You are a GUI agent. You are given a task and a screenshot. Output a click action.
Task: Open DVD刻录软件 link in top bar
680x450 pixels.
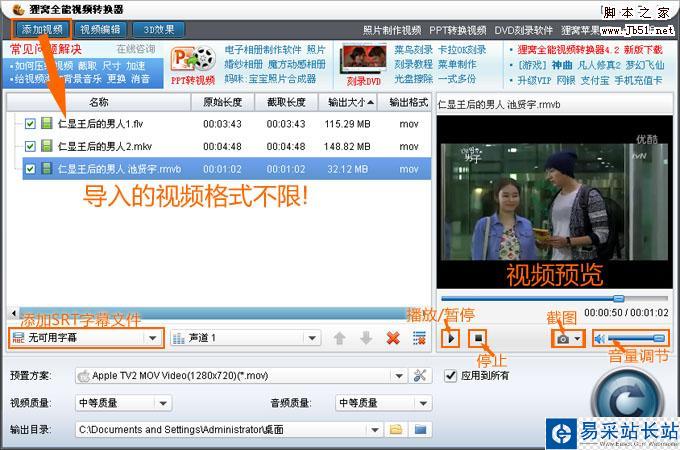[x=524, y=30]
